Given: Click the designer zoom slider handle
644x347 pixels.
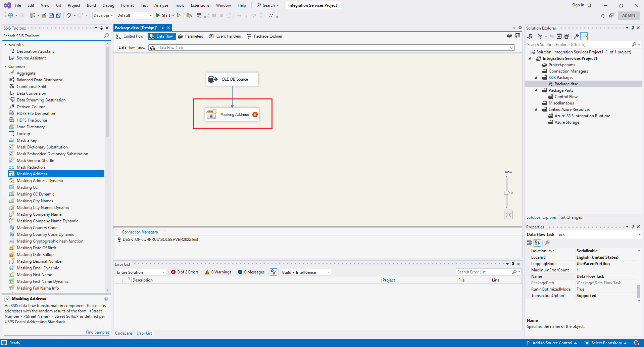Looking at the screenshot, I should [x=507, y=193].
